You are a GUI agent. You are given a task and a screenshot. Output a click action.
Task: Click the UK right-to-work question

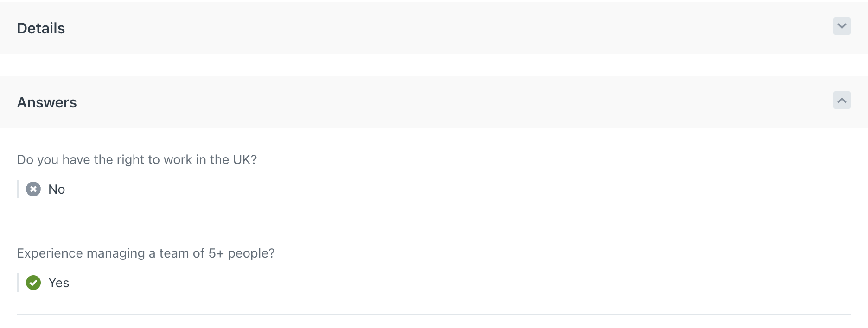137,160
